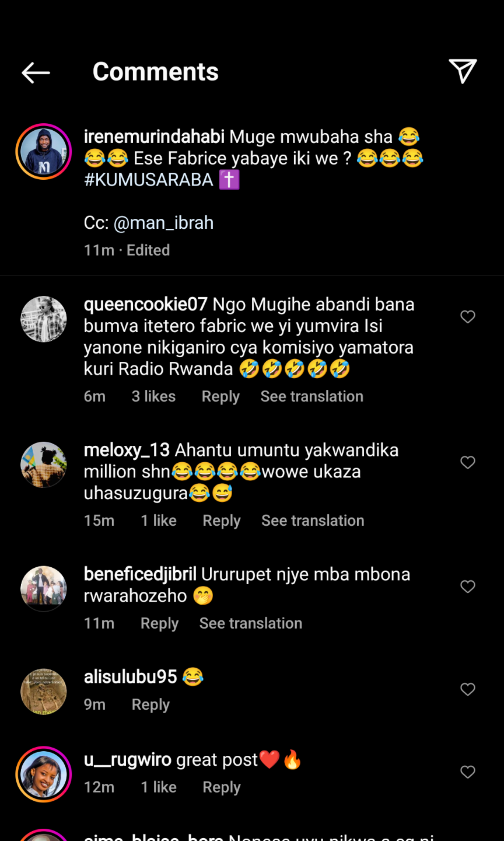Image resolution: width=504 pixels, height=841 pixels.
Task: Reply to alisulubu95's comment
Action: click(150, 704)
